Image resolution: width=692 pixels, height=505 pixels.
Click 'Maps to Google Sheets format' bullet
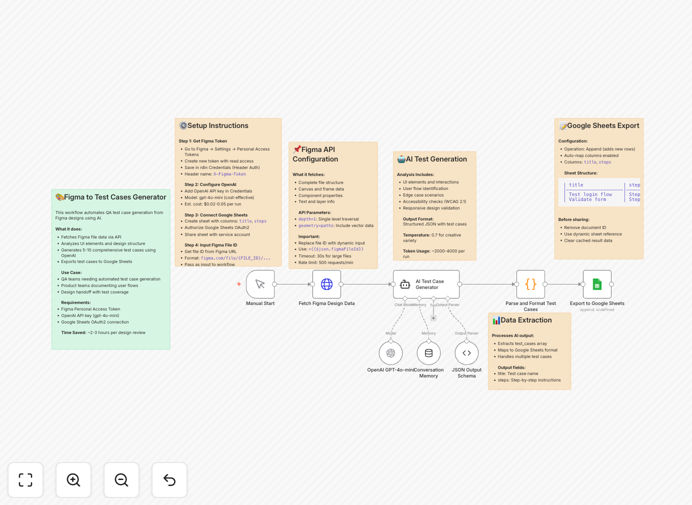pos(527,350)
